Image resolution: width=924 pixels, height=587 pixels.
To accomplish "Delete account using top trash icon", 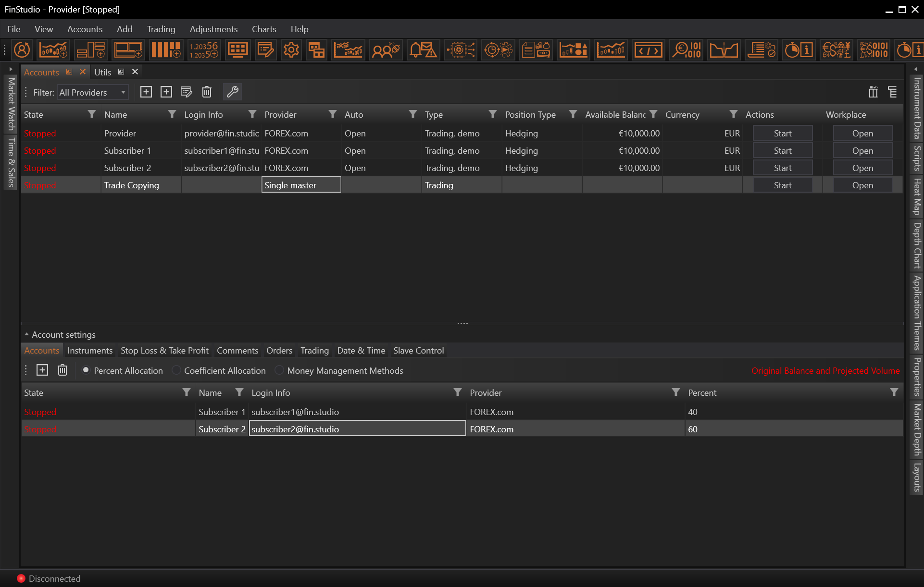I will 207,92.
